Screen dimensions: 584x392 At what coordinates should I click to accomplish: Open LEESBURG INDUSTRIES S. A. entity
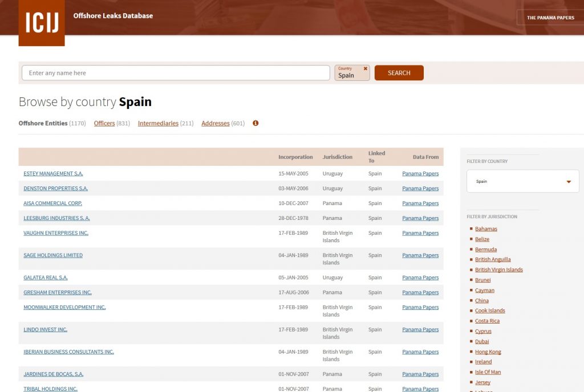point(56,218)
